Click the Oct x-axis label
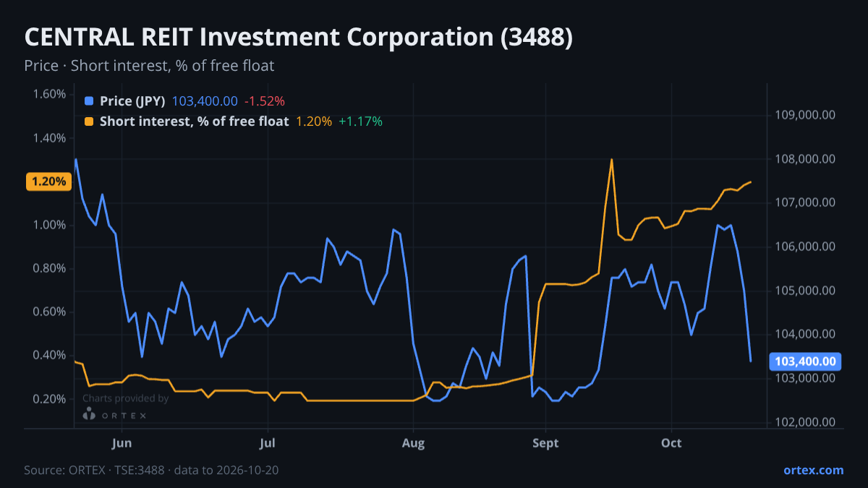 672,443
